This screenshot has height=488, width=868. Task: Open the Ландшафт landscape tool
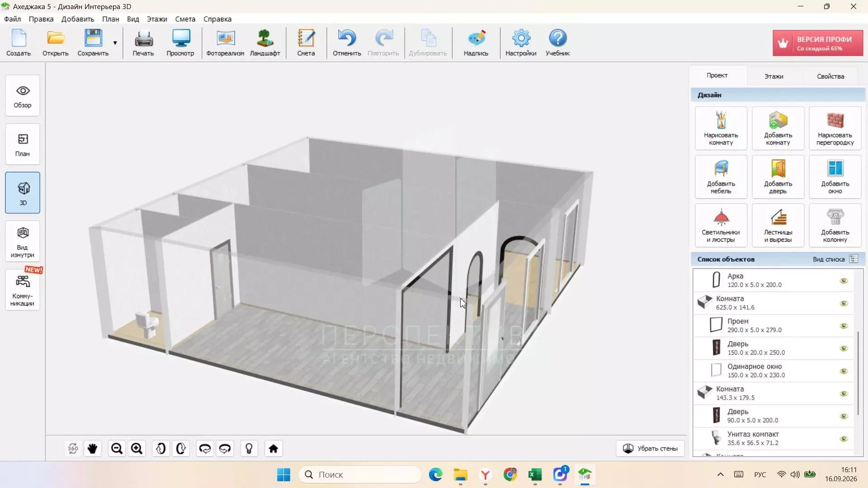tap(265, 43)
